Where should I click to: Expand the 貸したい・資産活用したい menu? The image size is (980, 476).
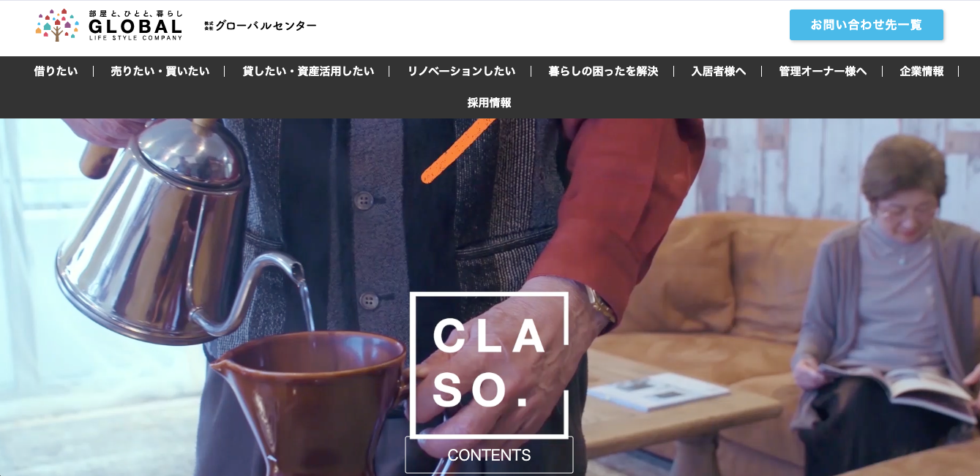(308, 72)
